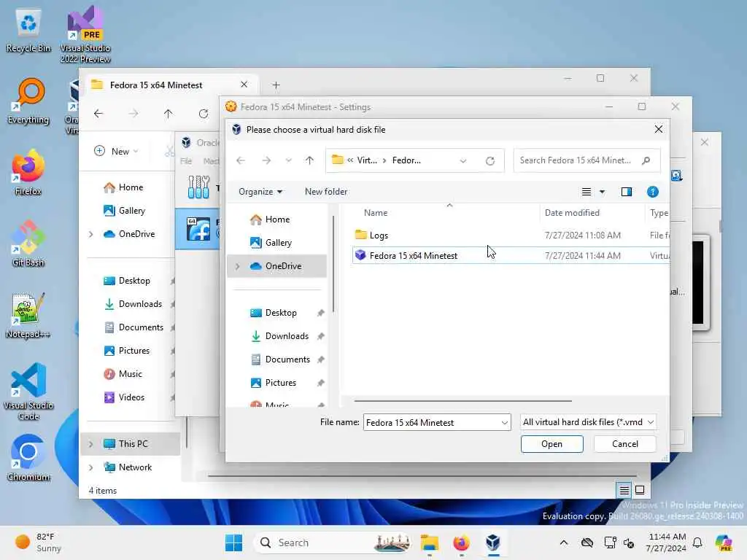Go back in the file dialog
This screenshot has height=560, width=747.
[241, 160]
